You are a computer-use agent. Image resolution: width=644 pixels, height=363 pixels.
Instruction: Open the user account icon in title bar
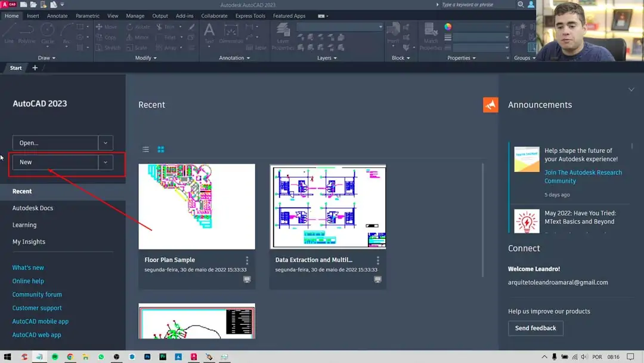(x=531, y=5)
